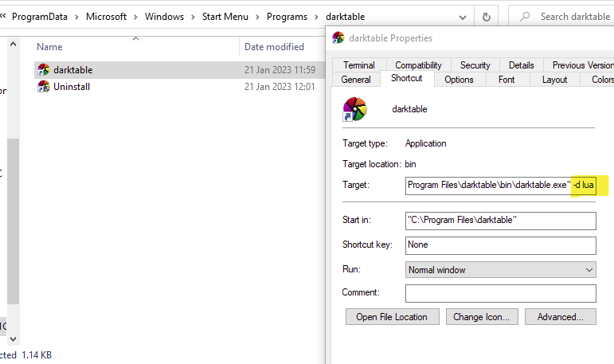Image resolution: width=614 pixels, height=364 pixels.
Task: Click the large darktable shortcut icon in Properties
Action: (x=354, y=109)
